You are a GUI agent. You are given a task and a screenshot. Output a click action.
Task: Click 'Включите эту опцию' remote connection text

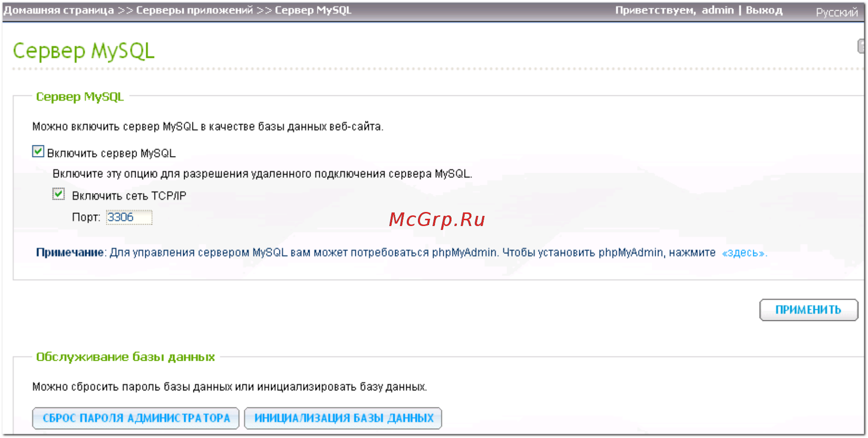point(262,174)
